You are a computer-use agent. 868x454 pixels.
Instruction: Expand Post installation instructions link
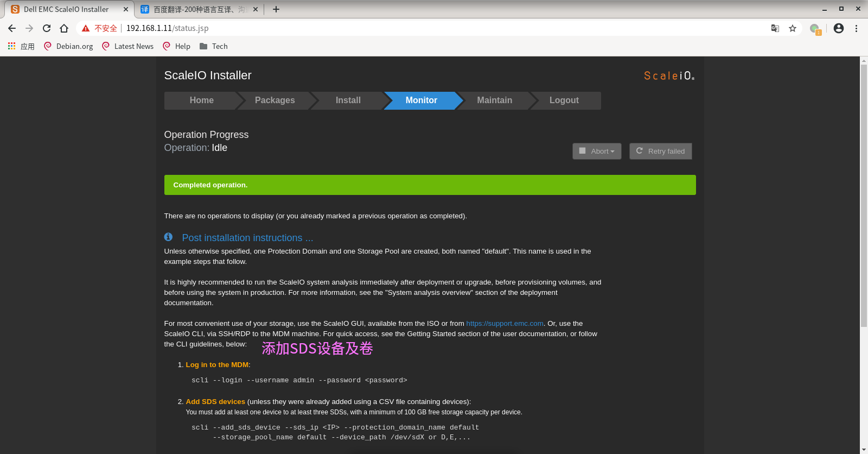(247, 238)
